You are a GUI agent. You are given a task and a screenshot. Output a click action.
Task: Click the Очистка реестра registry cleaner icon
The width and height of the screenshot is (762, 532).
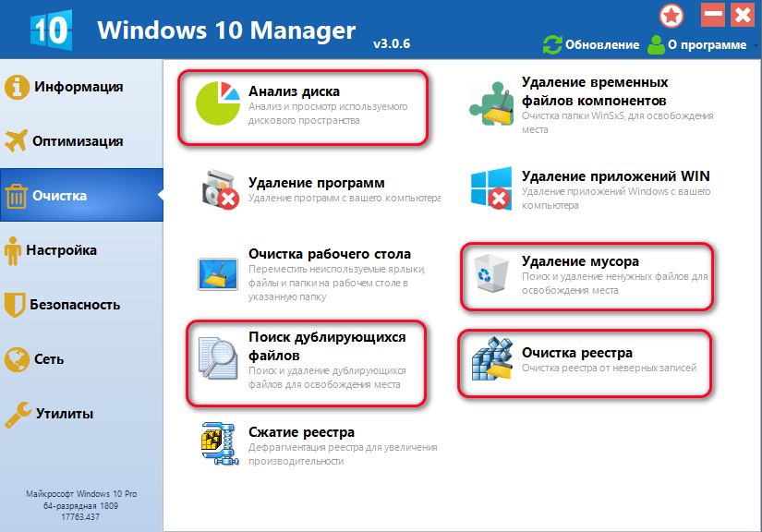coord(490,360)
